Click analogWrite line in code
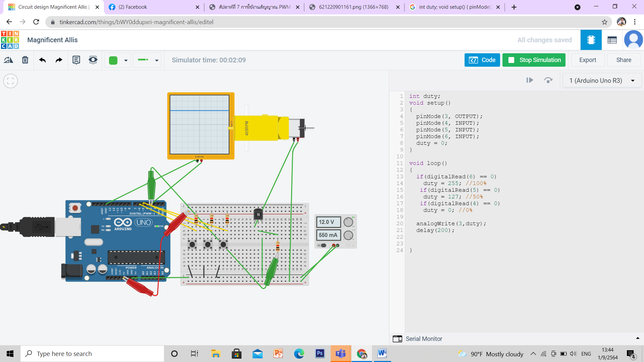 tap(451, 224)
